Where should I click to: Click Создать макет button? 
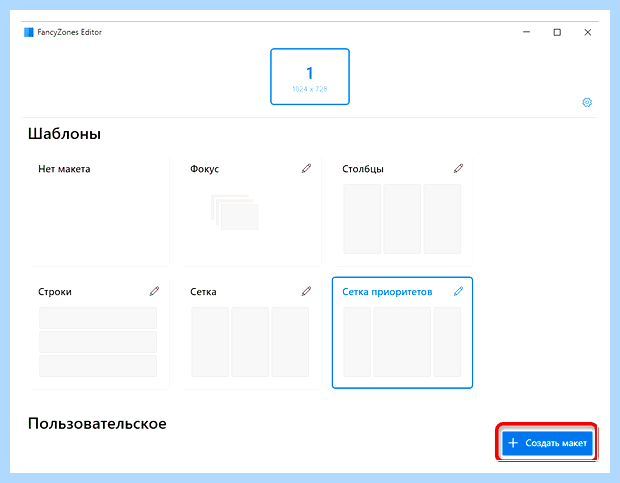click(x=547, y=443)
